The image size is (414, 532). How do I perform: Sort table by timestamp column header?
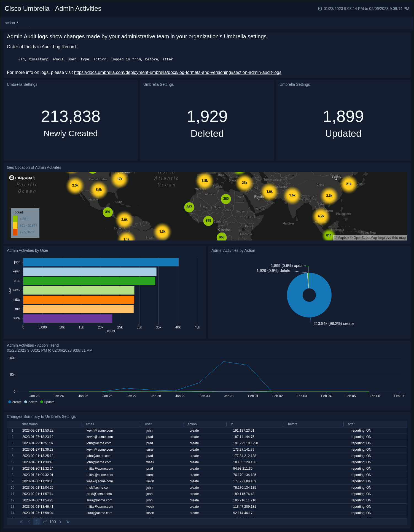30,424
